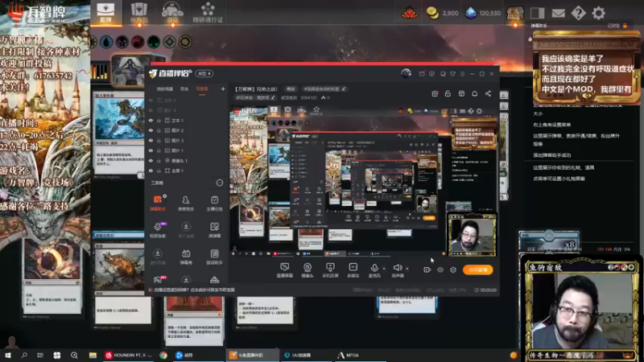Open MTGA Mastery pass tab
The width and height of the screenshot is (644, 362).
(208, 12)
